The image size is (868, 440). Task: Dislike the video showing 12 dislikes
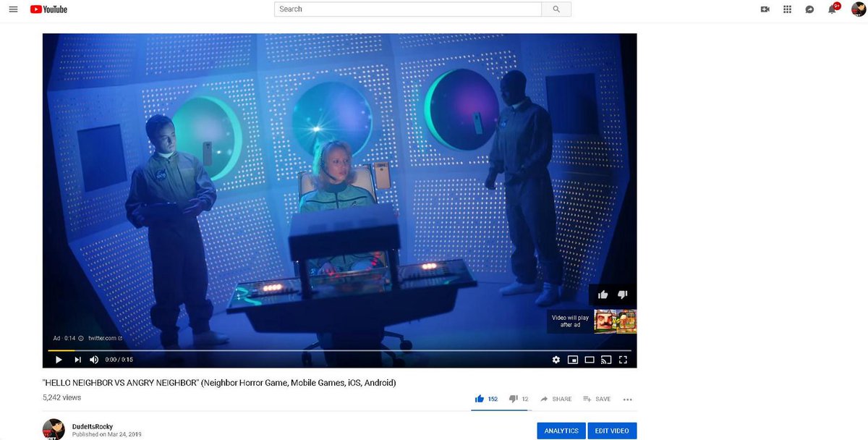point(519,399)
